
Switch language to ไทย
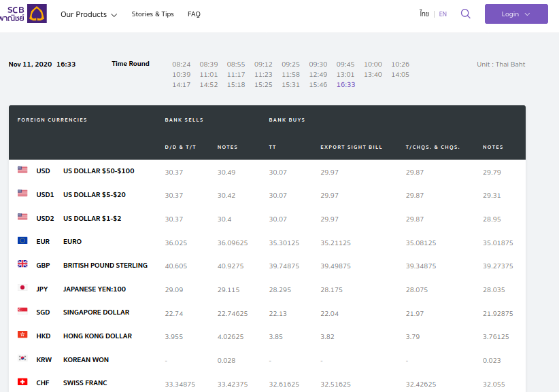point(424,14)
